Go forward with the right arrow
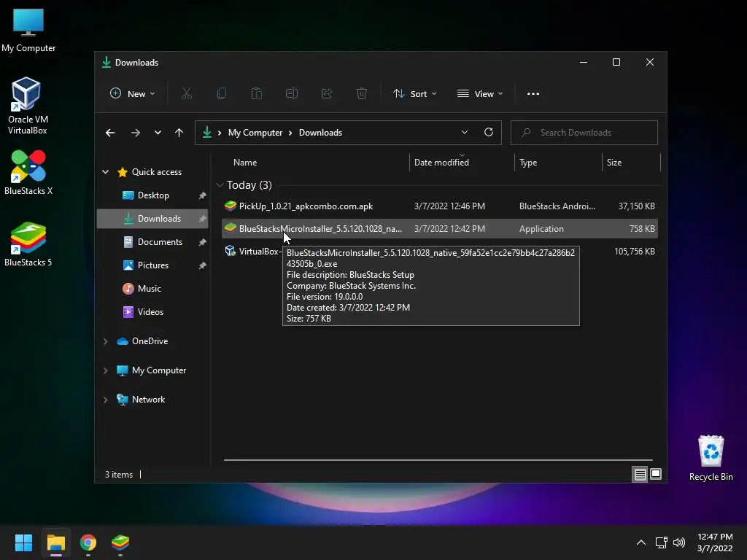 (x=135, y=133)
